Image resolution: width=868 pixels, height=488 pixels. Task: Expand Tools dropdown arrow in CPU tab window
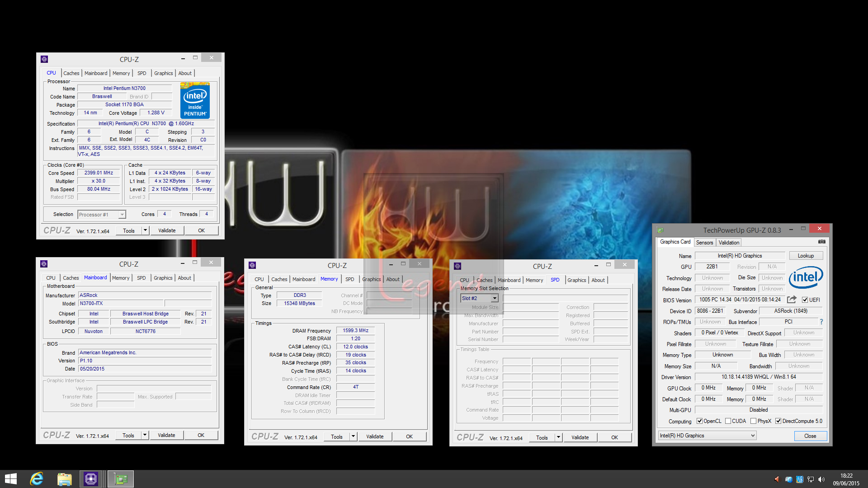pos(145,230)
